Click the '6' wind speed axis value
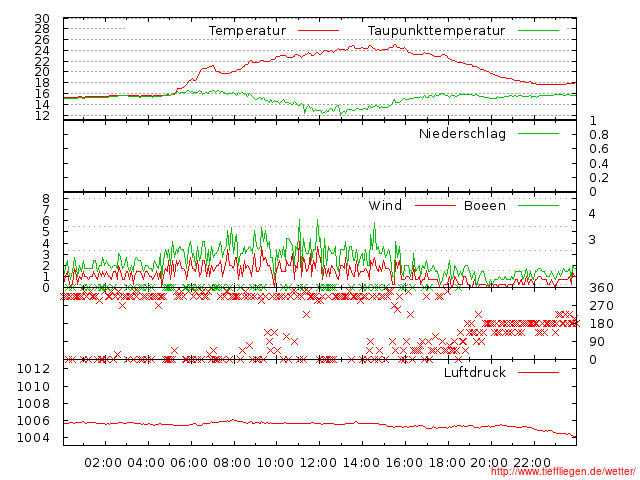Viewport: 640px width, 480px height. [46, 221]
